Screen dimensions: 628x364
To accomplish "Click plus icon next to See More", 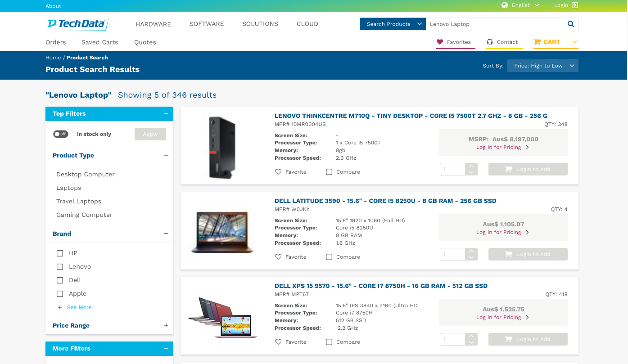I will 60,307.
